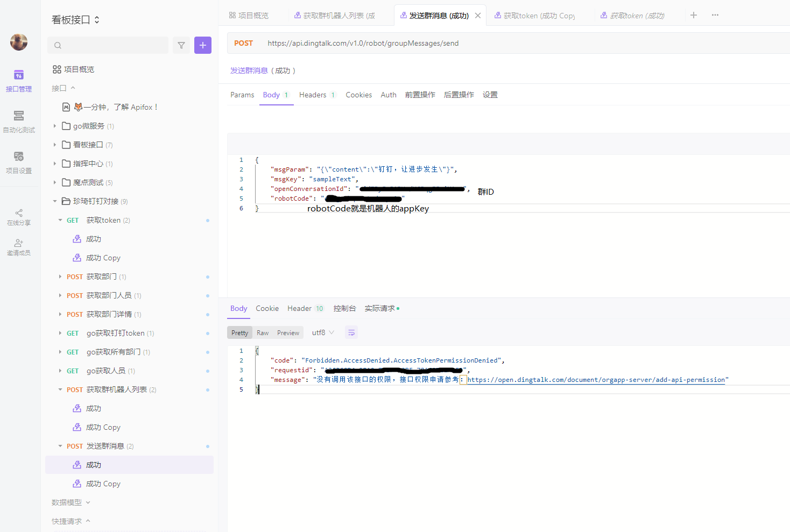The width and height of the screenshot is (790, 532).
Task: Open the add-api-permission documentation link
Action: click(596, 380)
